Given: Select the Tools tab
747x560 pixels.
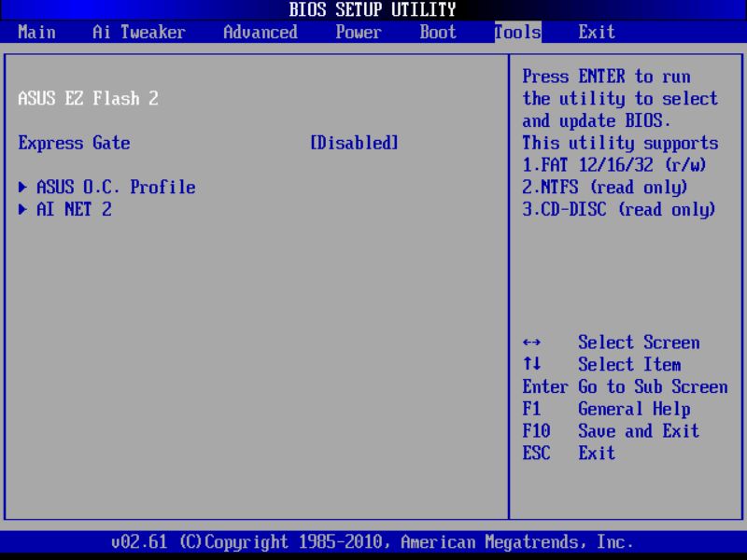Looking at the screenshot, I should click(516, 32).
